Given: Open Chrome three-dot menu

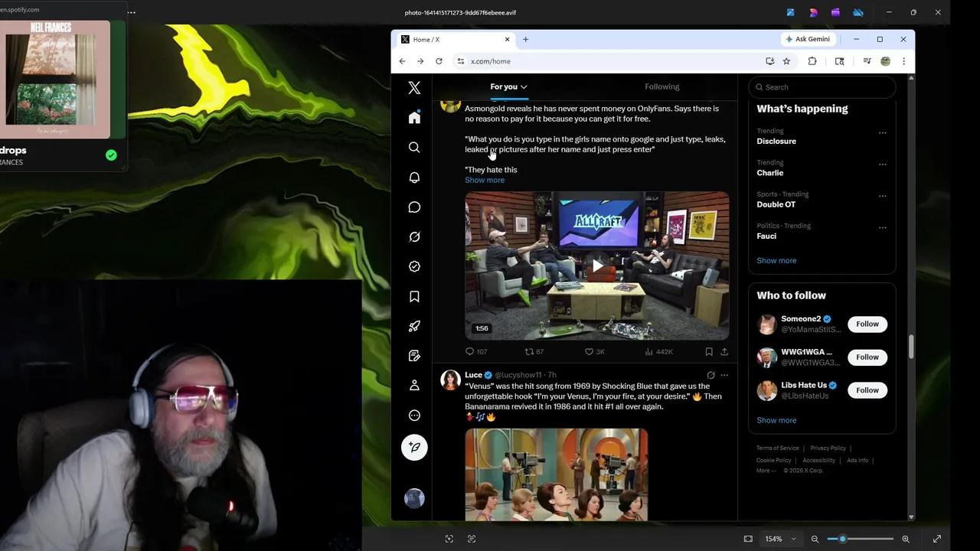Looking at the screenshot, I should click(x=903, y=61).
